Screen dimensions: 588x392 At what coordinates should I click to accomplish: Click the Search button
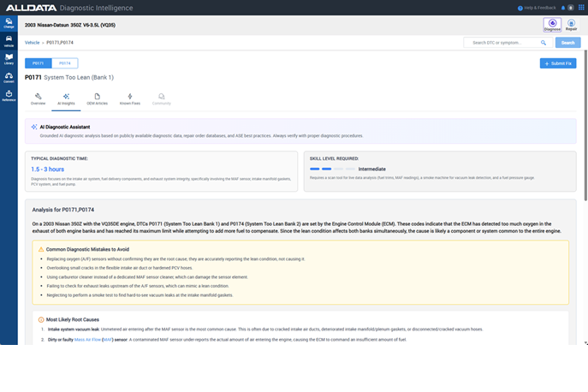pos(567,43)
